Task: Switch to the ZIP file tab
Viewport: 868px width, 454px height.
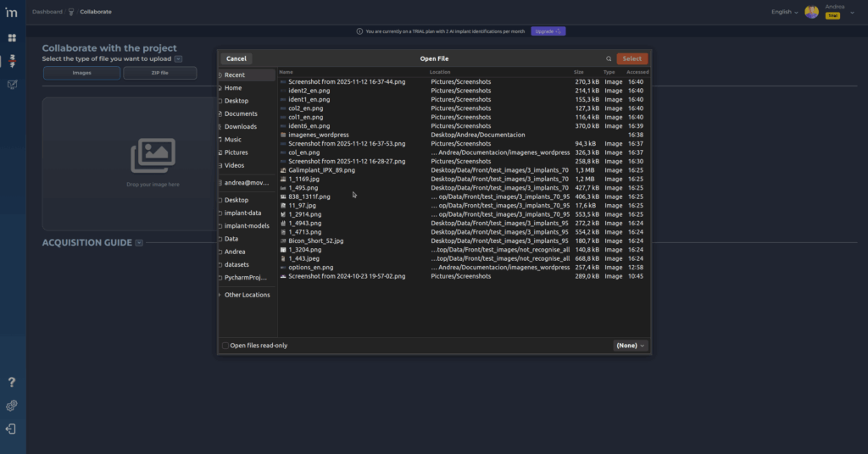Action: point(159,73)
